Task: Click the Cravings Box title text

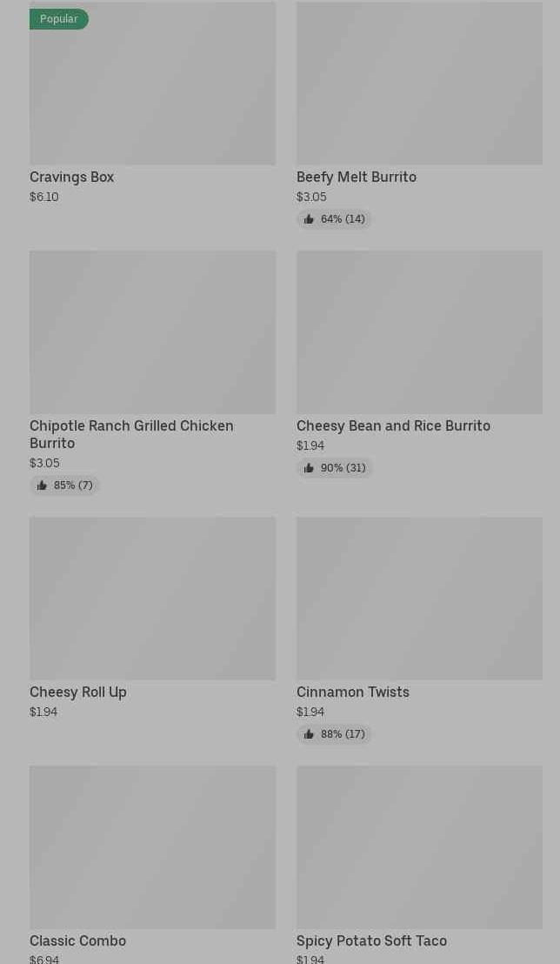Action: click(x=72, y=177)
